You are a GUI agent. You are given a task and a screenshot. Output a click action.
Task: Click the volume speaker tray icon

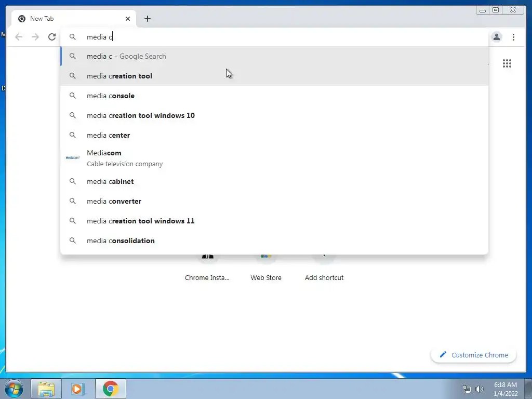point(480,389)
